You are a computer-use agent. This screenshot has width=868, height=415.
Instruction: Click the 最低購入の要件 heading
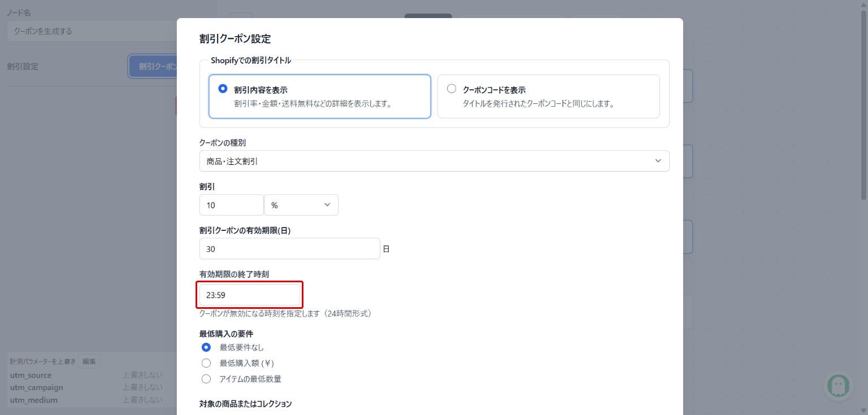(x=226, y=334)
